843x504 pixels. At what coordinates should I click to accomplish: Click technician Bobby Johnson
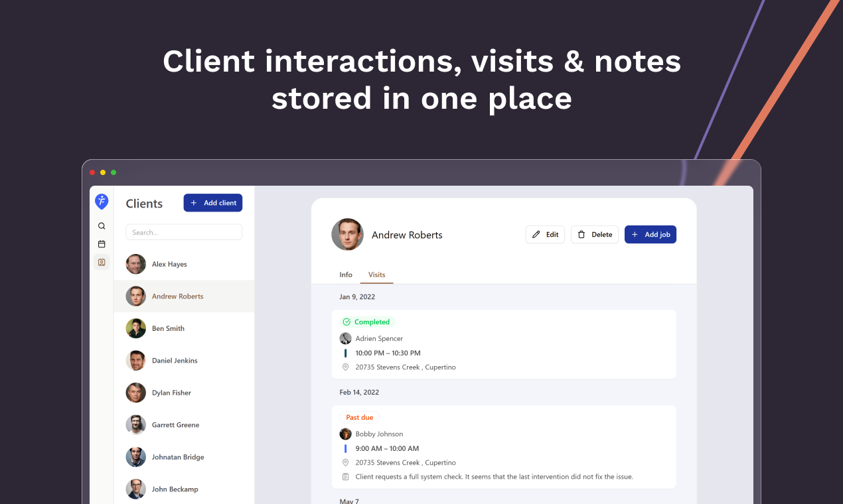379,434
